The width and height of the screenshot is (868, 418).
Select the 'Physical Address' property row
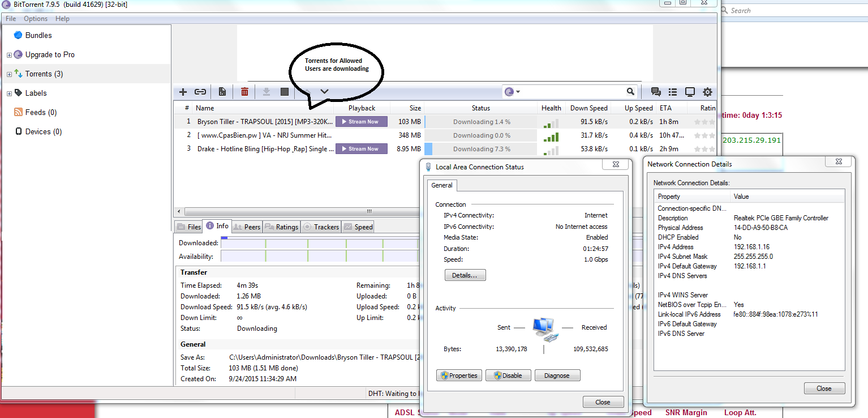[x=749, y=228]
